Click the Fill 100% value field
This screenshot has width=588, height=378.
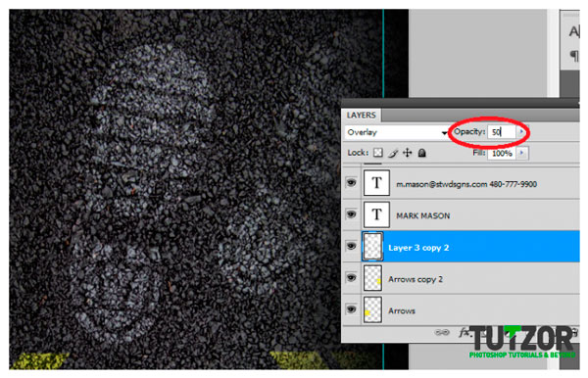[x=502, y=153]
